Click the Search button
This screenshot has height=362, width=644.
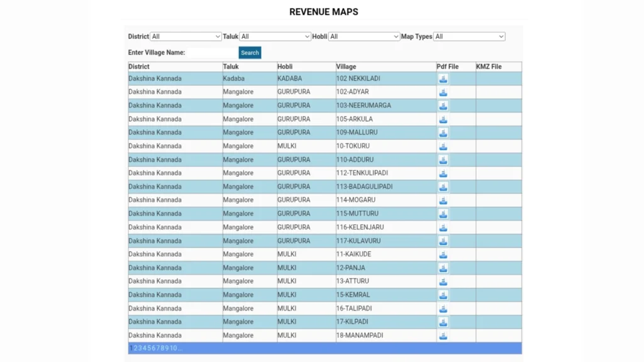(250, 53)
